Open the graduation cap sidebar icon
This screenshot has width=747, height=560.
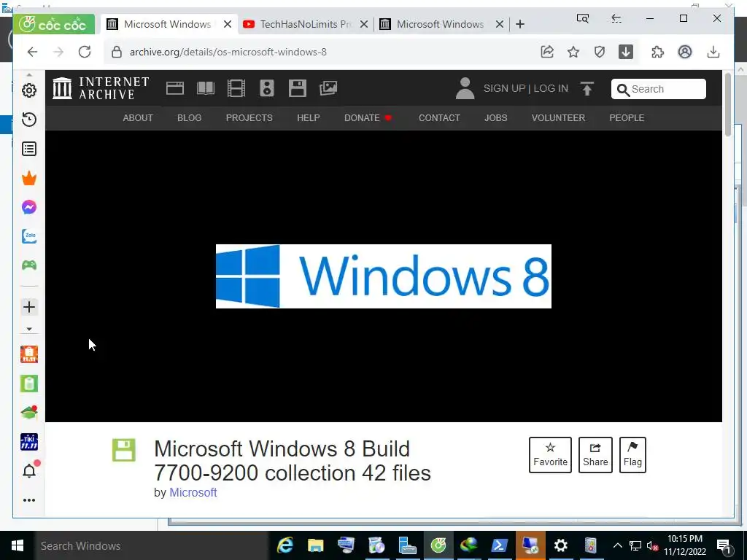[29, 413]
